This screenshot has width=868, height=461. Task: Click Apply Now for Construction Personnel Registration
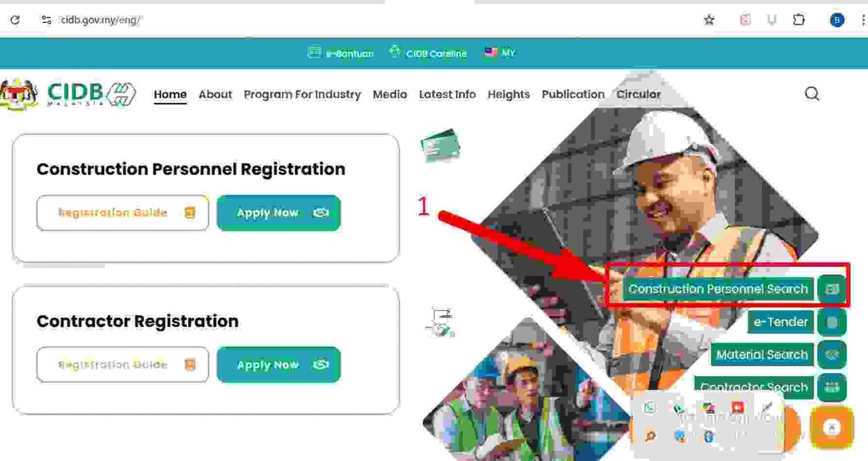pyautogui.click(x=278, y=213)
